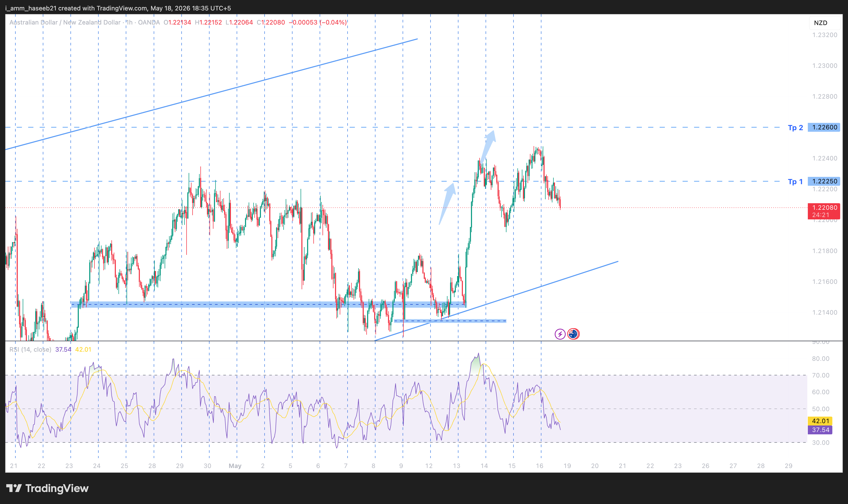Select the Tp 2 line label
Image resolution: width=848 pixels, height=504 pixels.
click(795, 128)
